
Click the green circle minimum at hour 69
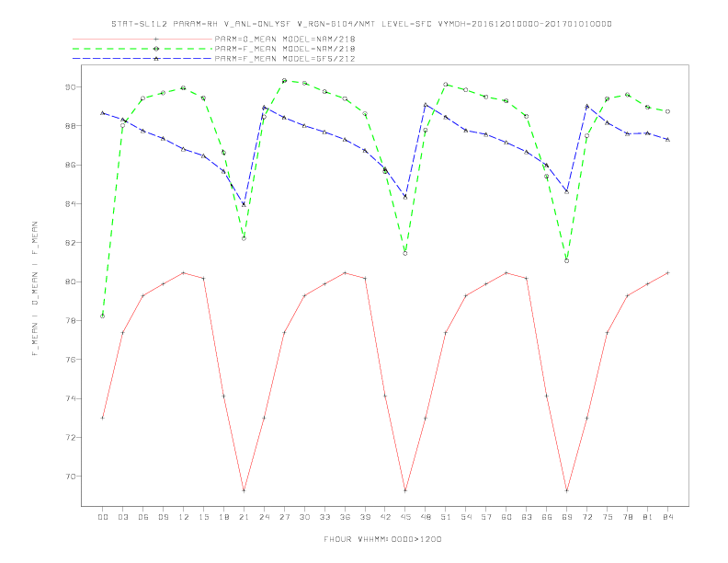[567, 260]
